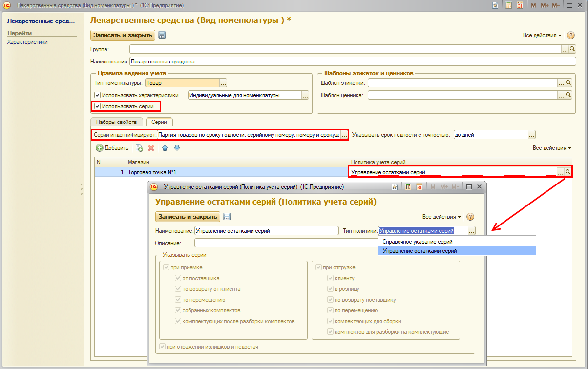Click the save (floppy disk) icon in main form

[x=162, y=35]
